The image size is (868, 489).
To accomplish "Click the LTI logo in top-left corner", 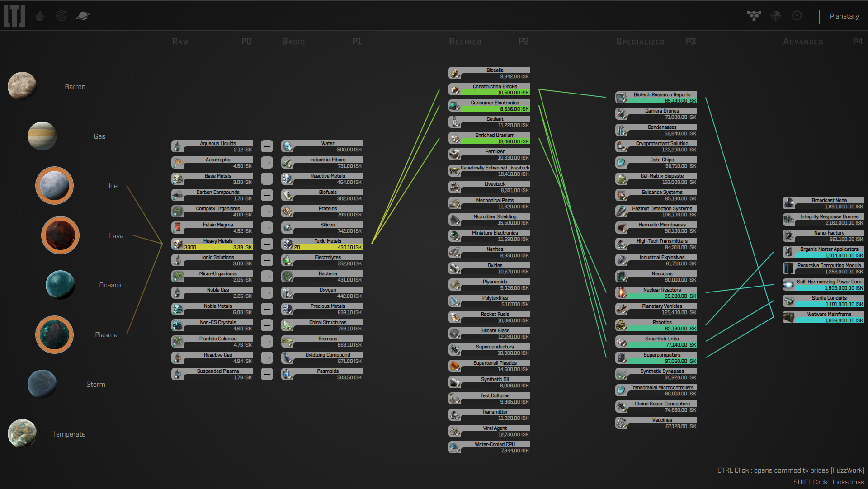I will tap(14, 16).
